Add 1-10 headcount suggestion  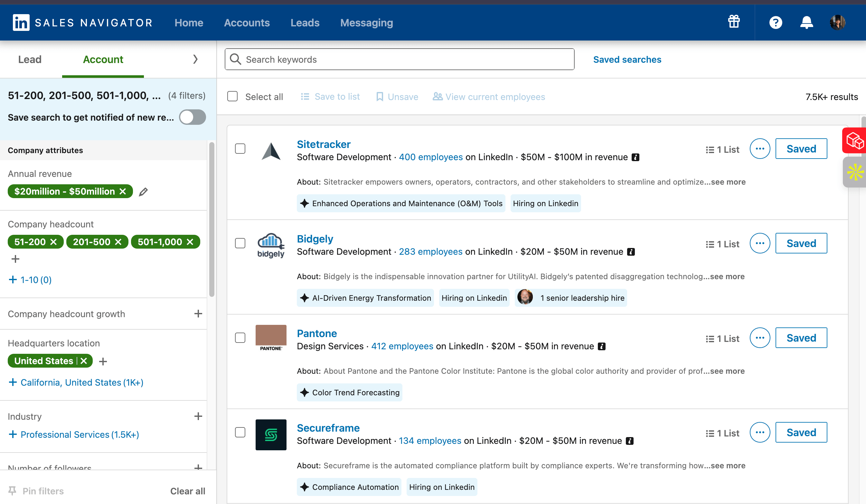pos(30,280)
